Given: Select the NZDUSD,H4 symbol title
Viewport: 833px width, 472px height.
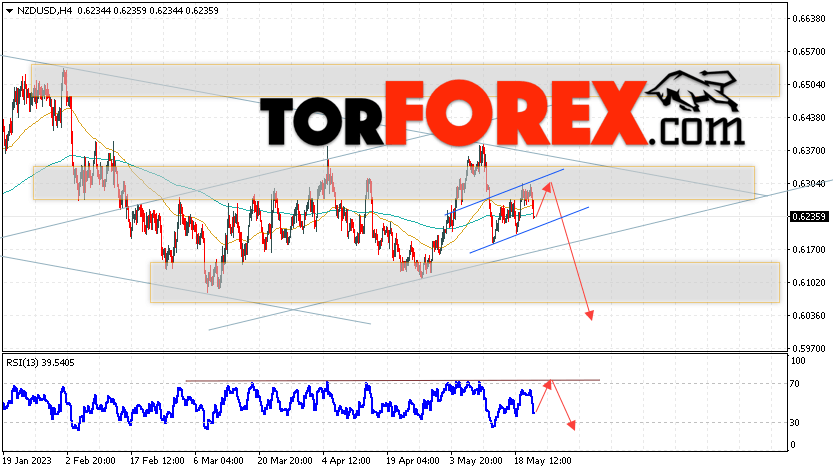Looking at the screenshot, I should [x=45, y=11].
